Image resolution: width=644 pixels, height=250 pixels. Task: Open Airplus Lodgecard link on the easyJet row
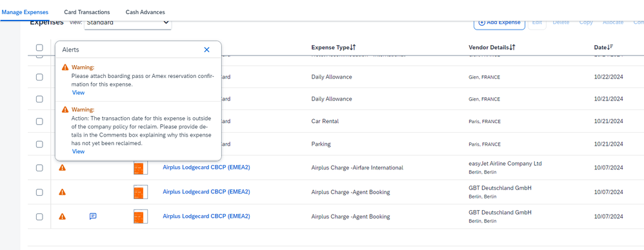coord(206,168)
